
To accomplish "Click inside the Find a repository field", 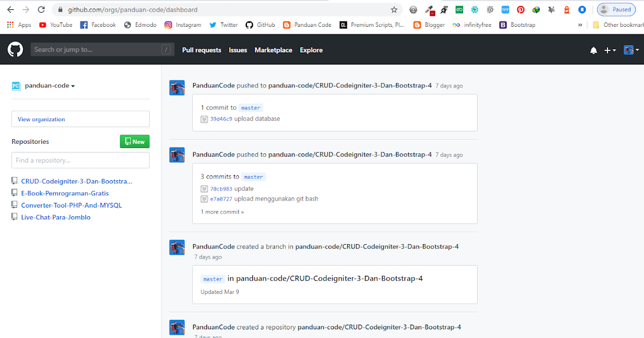I will pyautogui.click(x=80, y=160).
